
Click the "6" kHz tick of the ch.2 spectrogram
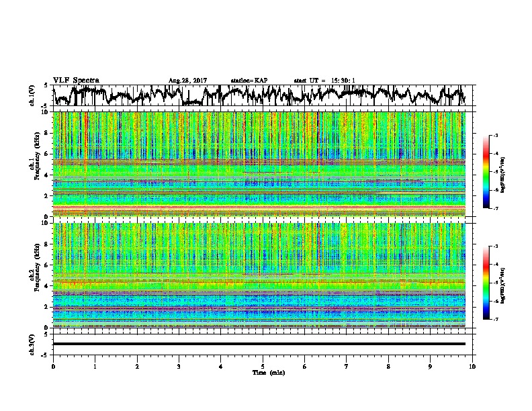[x=48, y=265]
